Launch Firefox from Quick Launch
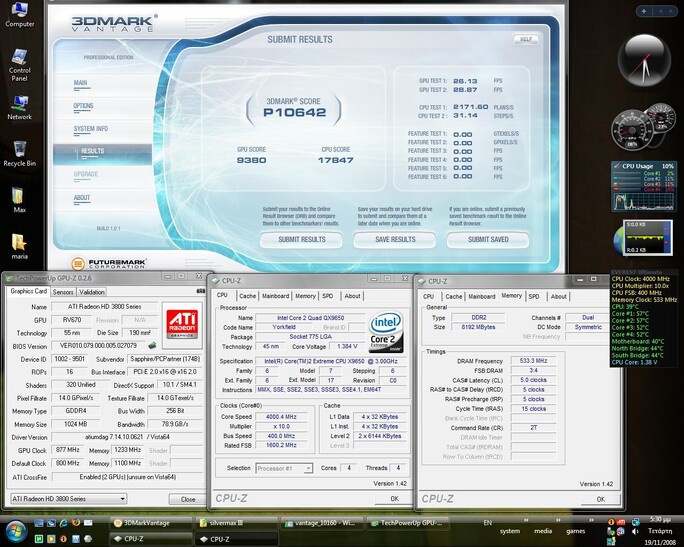684x547 pixels. [x=75, y=523]
